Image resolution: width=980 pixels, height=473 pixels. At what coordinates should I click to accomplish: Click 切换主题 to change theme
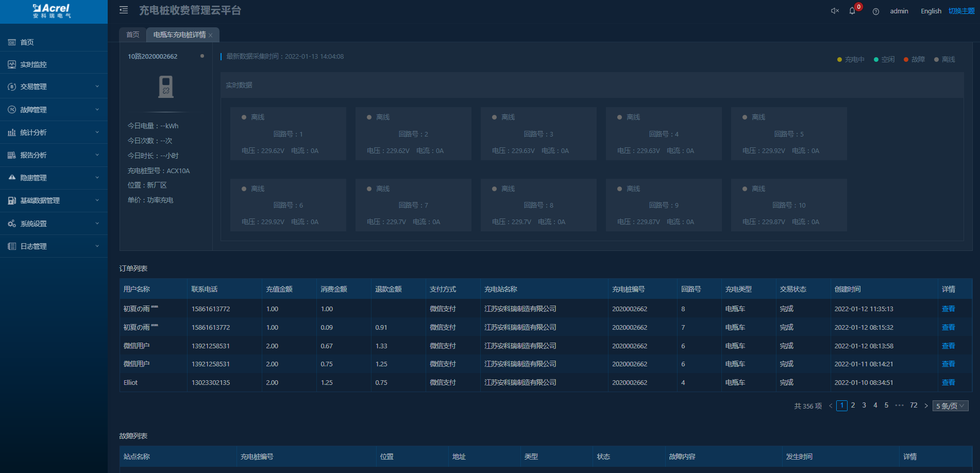961,11
